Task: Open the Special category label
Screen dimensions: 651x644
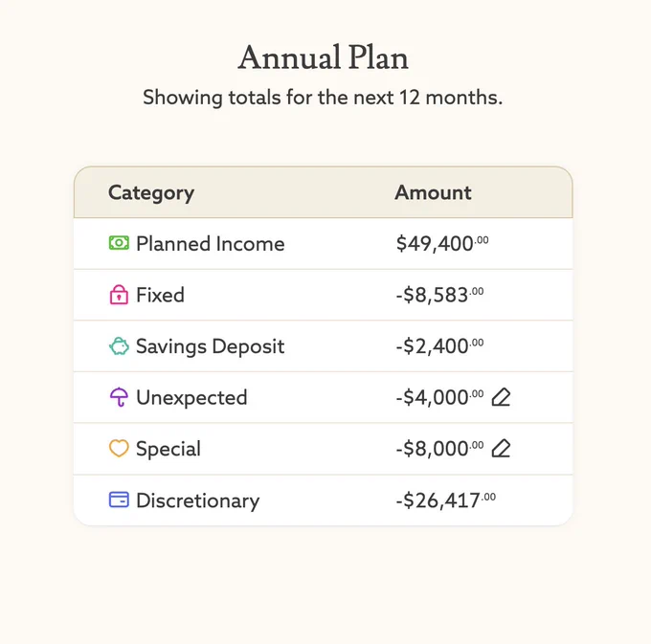Action: pyautogui.click(x=168, y=450)
